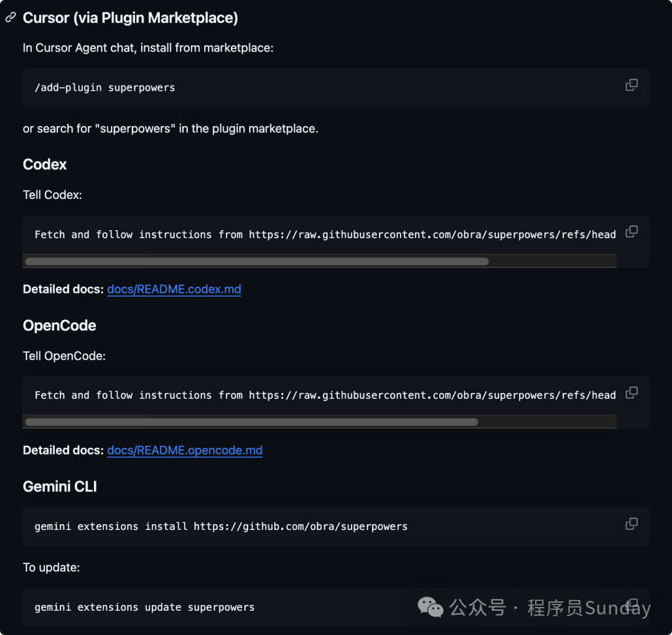Click the gemini extensions install command text
The width and height of the screenshot is (672, 635).
(x=221, y=526)
